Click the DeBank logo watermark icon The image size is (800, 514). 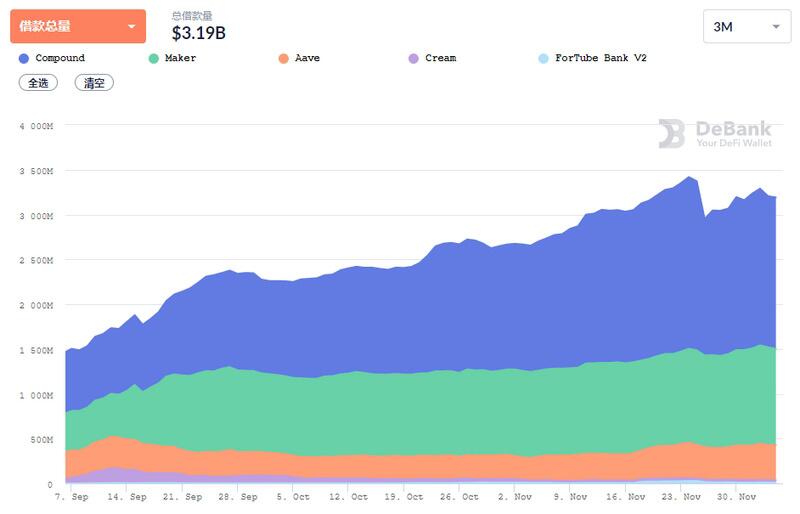[x=671, y=134]
